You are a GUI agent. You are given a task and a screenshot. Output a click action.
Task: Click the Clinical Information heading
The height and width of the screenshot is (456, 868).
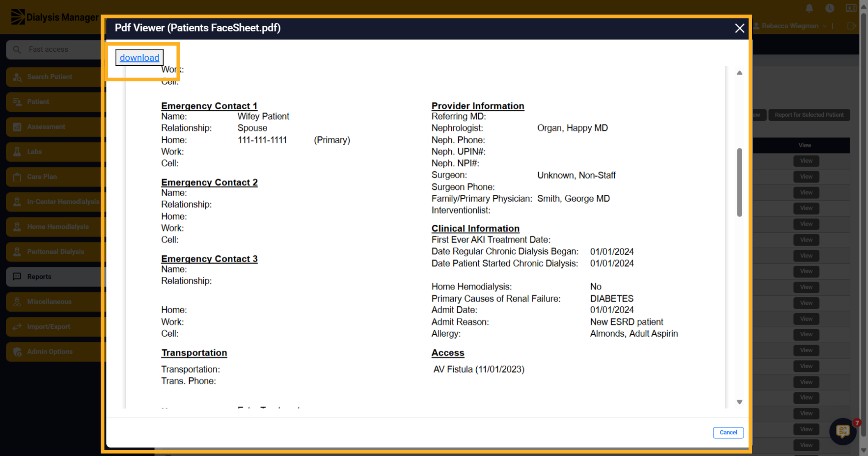click(475, 228)
